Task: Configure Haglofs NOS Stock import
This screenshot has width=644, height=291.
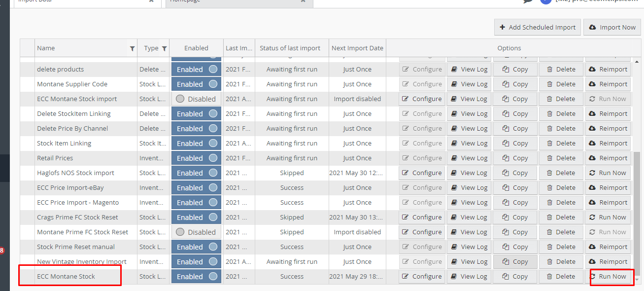Action: coord(422,173)
